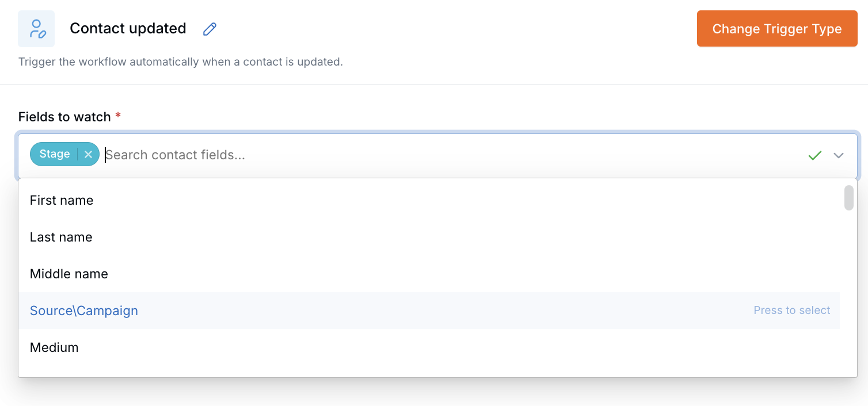This screenshot has width=868, height=406.
Task: Click the Contact updated title text
Action: pyautogui.click(x=128, y=29)
